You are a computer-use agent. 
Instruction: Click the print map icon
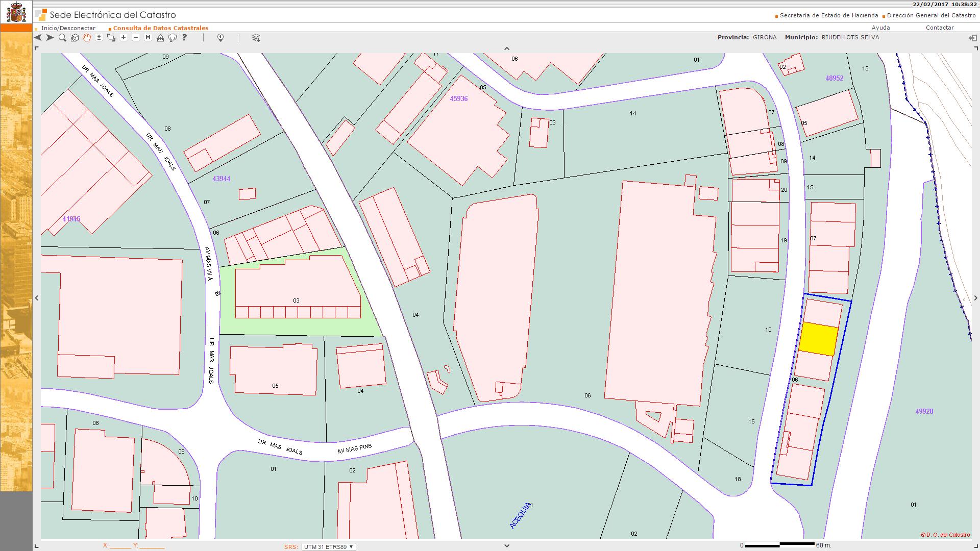[x=173, y=38]
